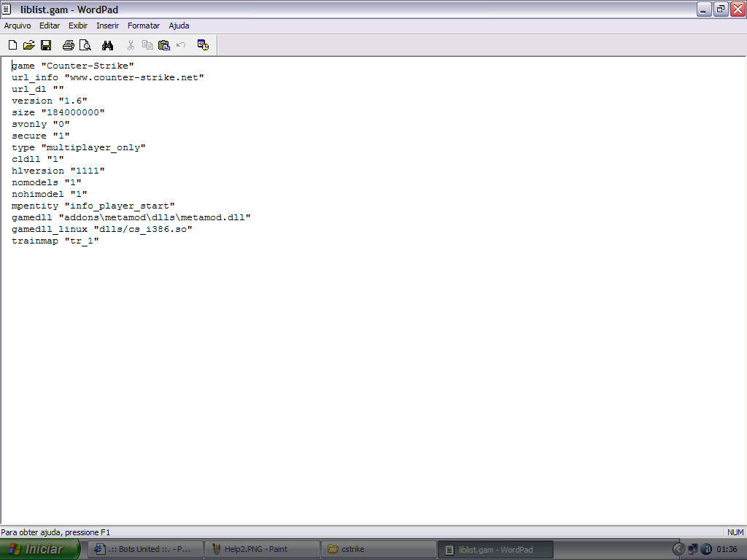Image resolution: width=747 pixels, height=560 pixels.
Task: Minimize the WordPad window
Action: 704,9
